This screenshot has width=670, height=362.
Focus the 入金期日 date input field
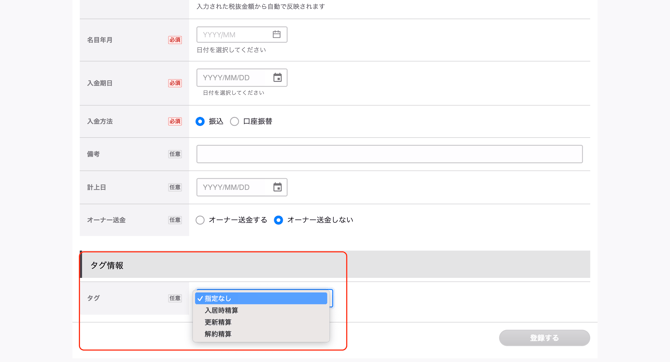(x=242, y=77)
